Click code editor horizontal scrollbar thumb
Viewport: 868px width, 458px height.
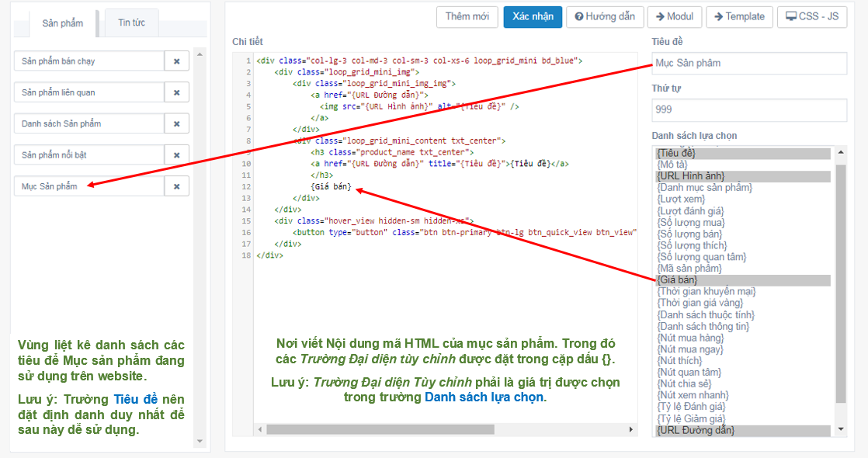point(380,430)
